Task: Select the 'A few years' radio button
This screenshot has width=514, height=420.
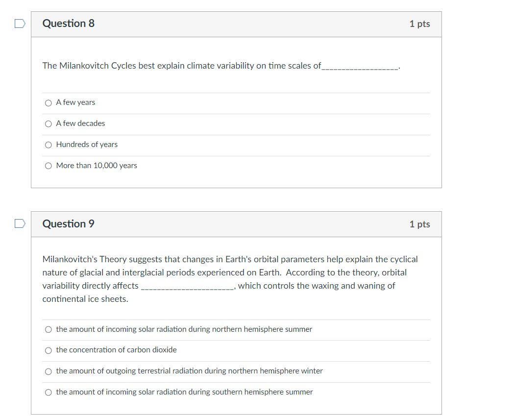Action: click(49, 103)
